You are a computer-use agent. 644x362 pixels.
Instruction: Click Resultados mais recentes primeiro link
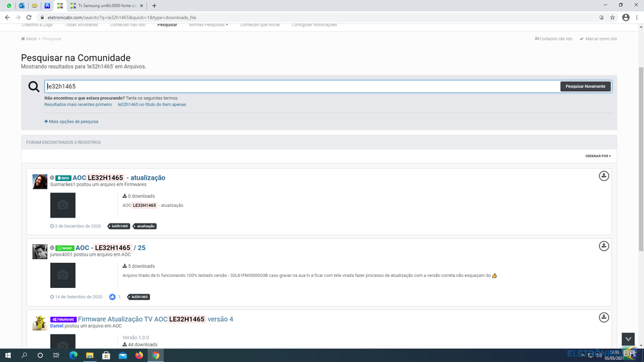(78, 104)
